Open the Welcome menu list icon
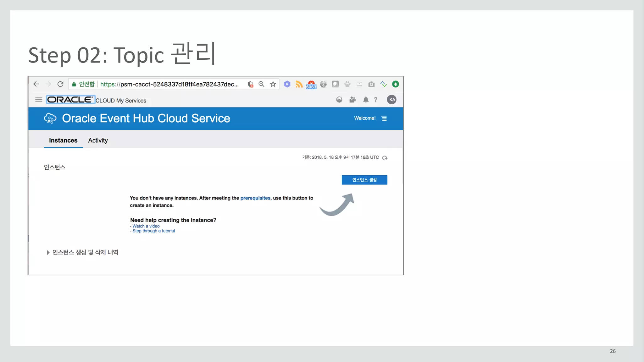 pyautogui.click(x=384, y=118)
